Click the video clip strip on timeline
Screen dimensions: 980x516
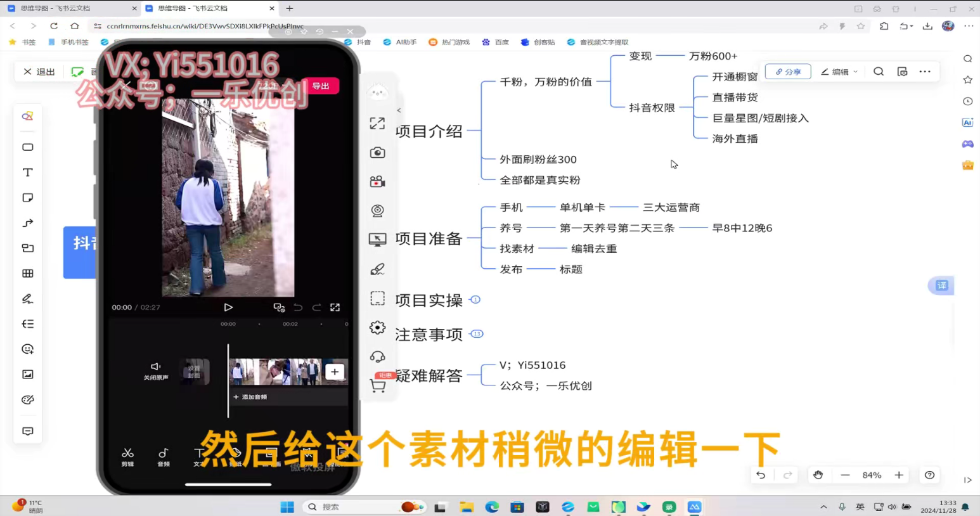point(276,372)
